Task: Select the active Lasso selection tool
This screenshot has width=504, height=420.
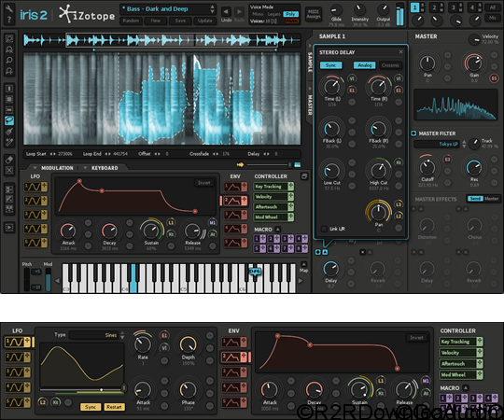Action: [x=9, y=120]
